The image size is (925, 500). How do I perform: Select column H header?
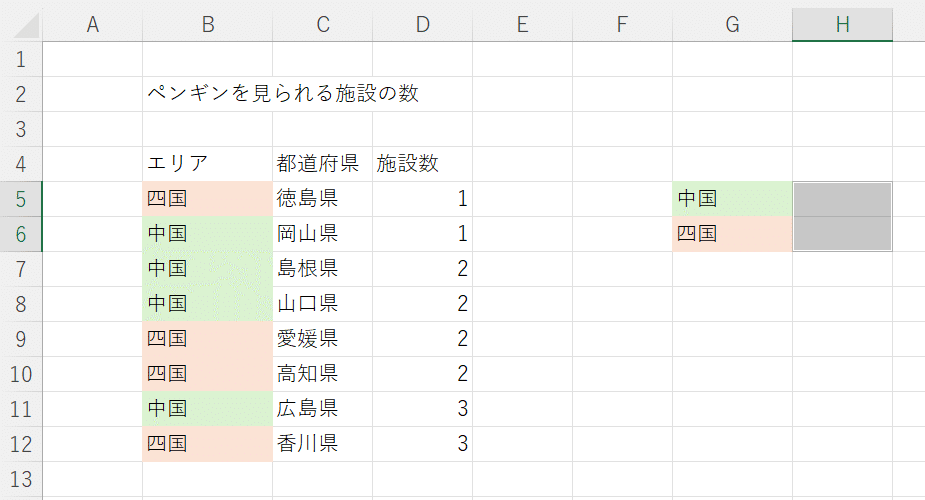point(842,25)
